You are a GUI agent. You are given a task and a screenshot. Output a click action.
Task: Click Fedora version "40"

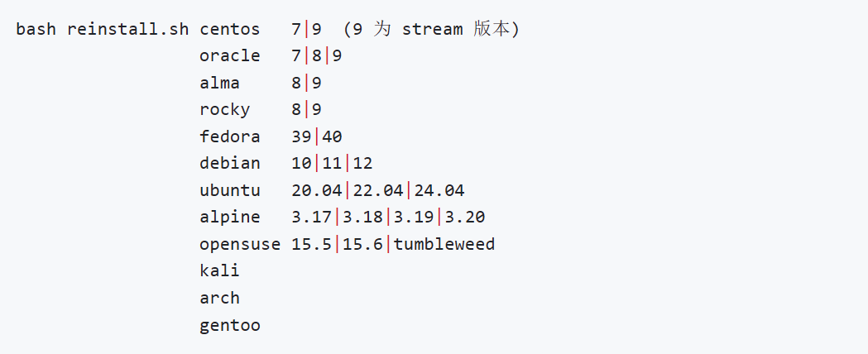[332, 136]
